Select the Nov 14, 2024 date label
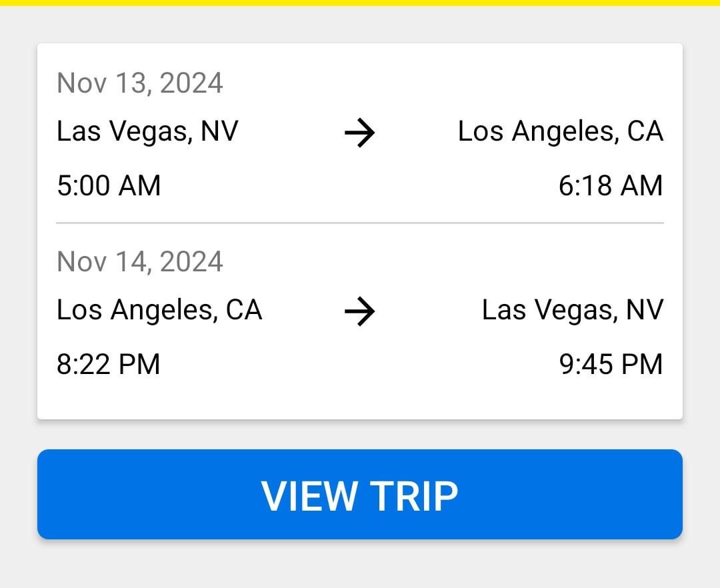This screenshot has height=588, width=720. (x=140, y=261)
